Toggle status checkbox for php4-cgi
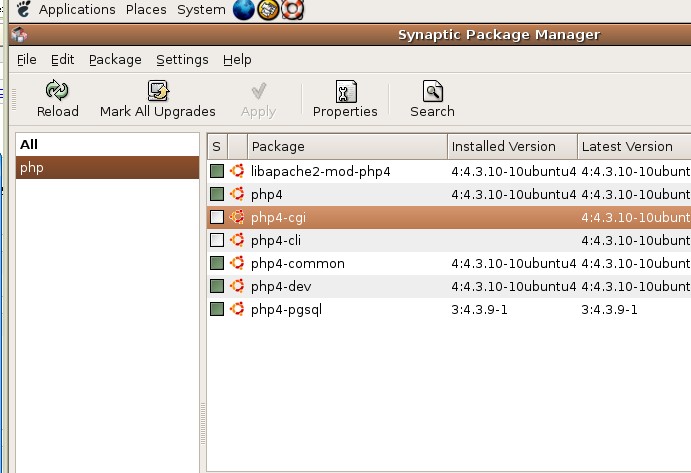 217,217
